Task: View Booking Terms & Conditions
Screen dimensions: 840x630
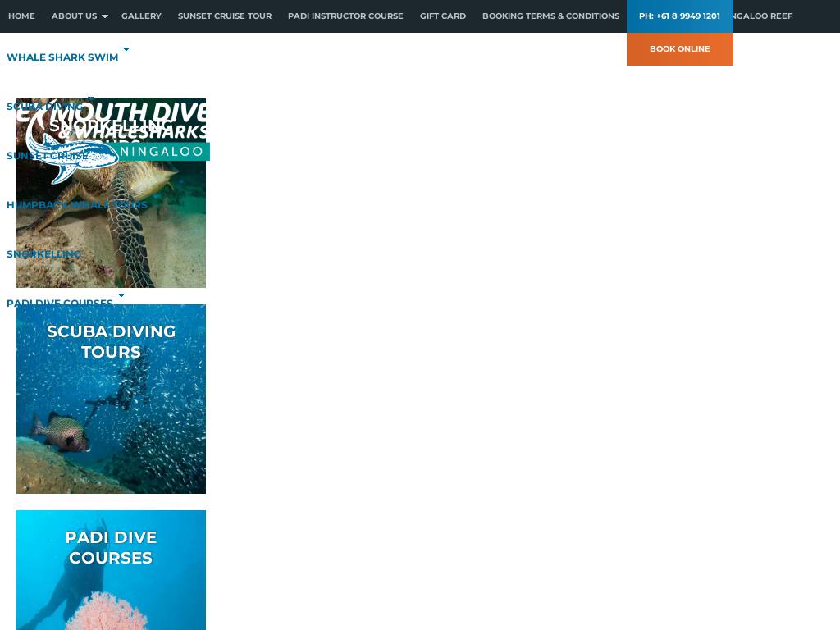Action: tap(550, 16)
